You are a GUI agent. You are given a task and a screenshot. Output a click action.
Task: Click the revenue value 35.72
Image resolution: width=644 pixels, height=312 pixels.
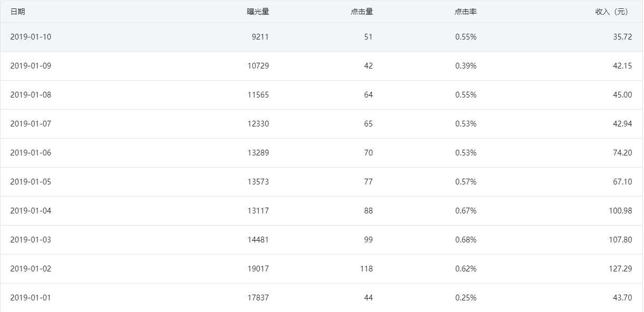[x=622, y=37]
